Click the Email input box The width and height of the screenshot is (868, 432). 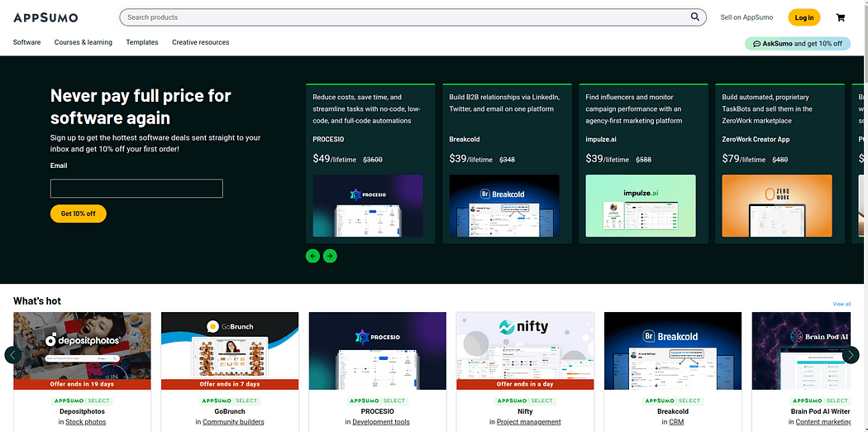pos(136,189)
